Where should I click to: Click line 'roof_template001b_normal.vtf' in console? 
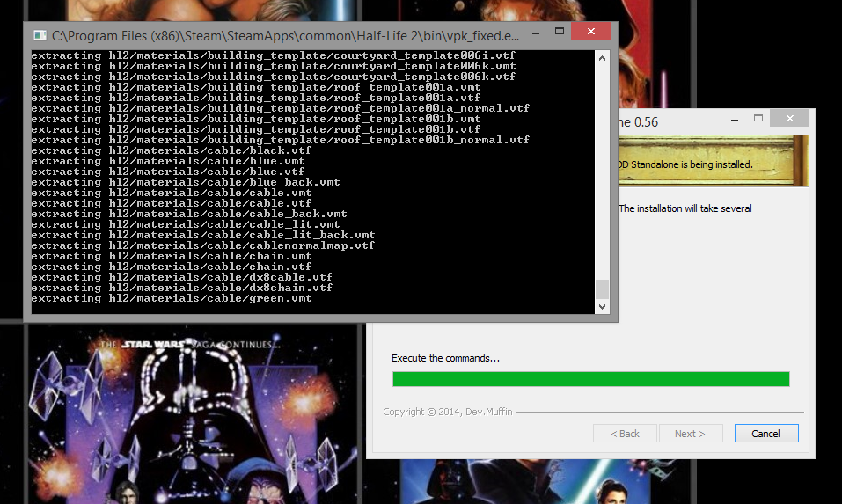(x=281, y=140)
